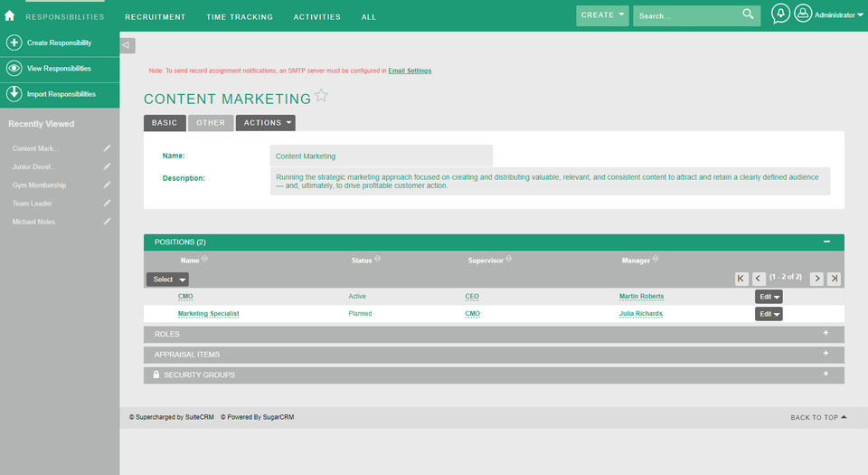Open the notifications bell icon
This screenshot has height=475, width=868.
point(780,14)
